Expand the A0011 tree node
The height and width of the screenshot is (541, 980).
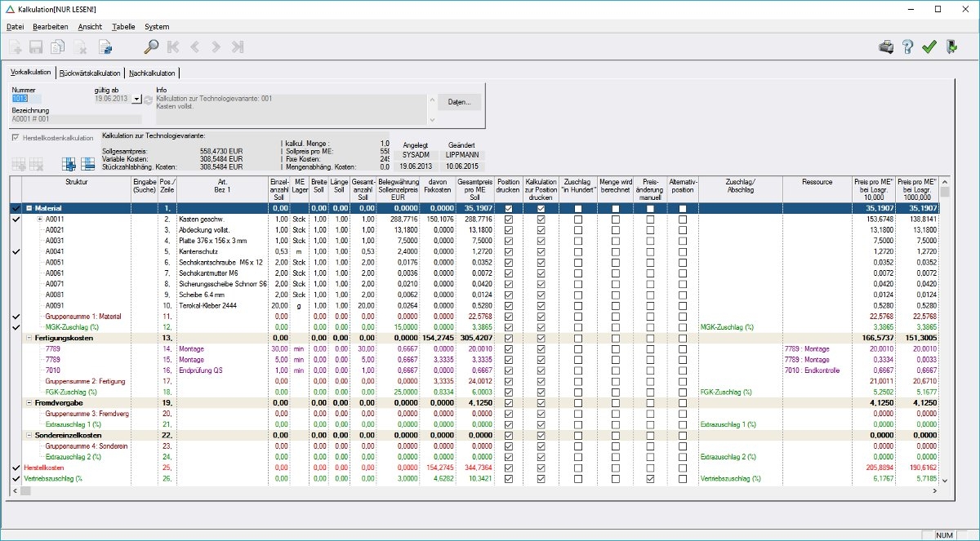(x=40, y=220)
